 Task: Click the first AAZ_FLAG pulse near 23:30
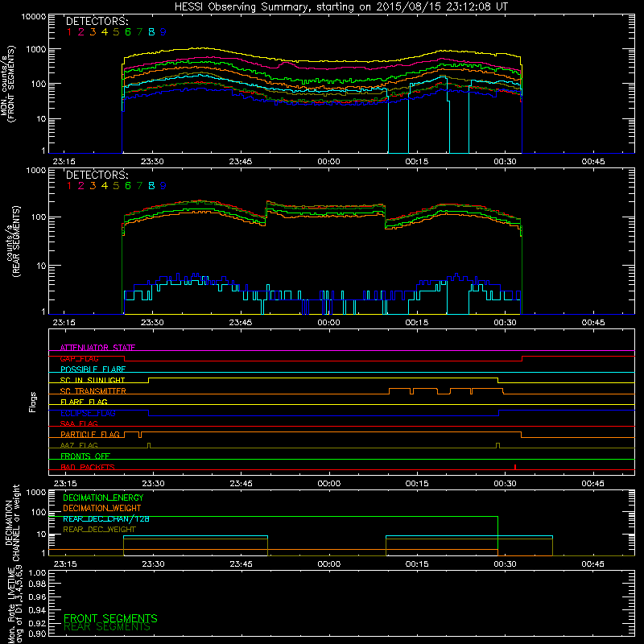[x=149, y=446]
